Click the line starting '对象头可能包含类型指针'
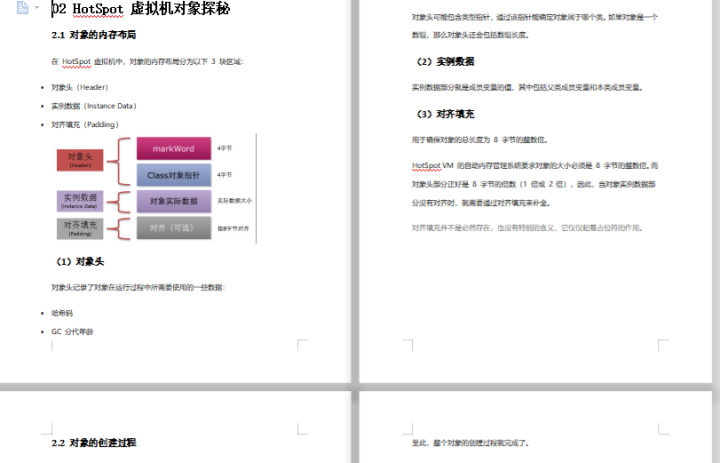This screenshot has width=720, height=463. point(535,17)
